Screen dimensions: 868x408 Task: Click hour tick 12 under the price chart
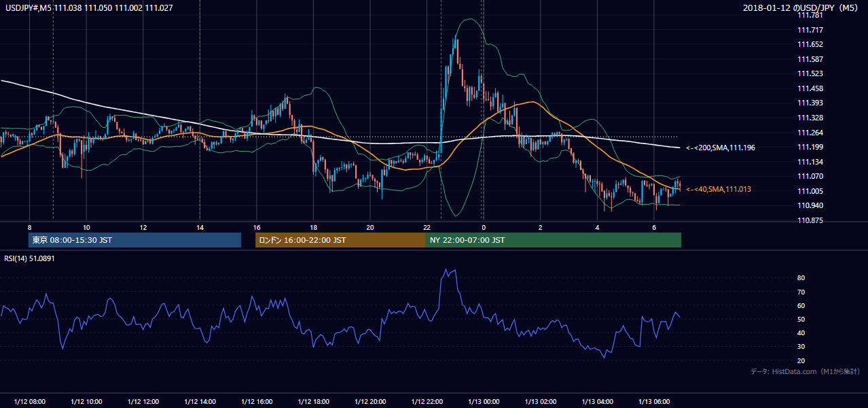click(143, 227)
